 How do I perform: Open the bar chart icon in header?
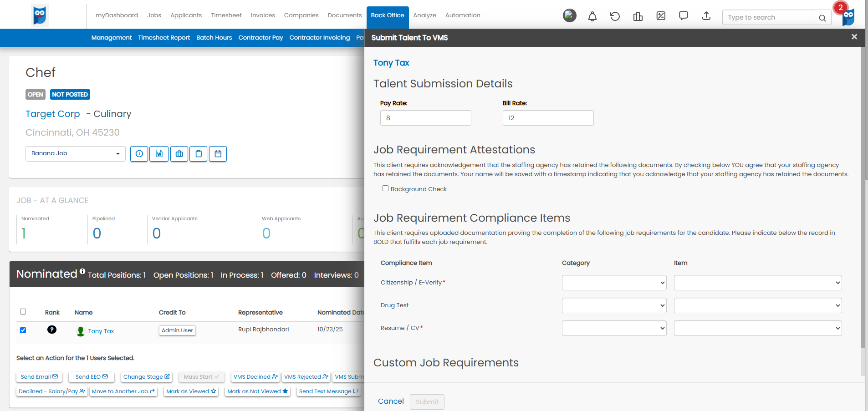638,16
